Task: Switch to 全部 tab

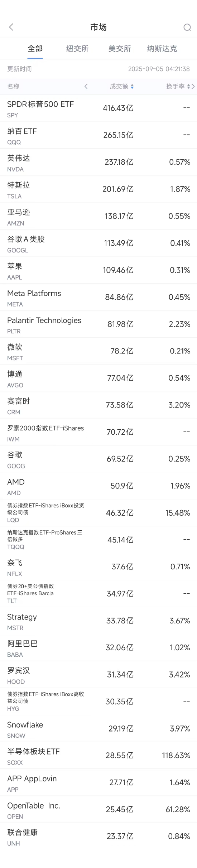Action: pos(35,49)
